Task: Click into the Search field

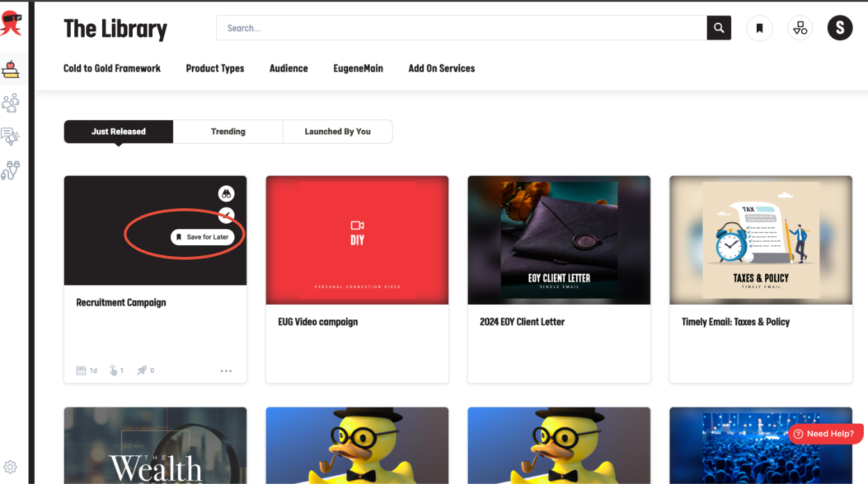Action: click(461, 28)
